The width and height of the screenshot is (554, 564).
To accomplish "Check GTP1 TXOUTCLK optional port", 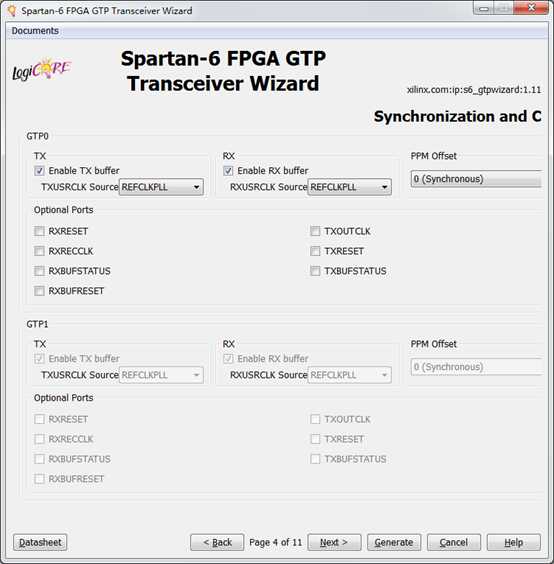I will click(315, 419).
